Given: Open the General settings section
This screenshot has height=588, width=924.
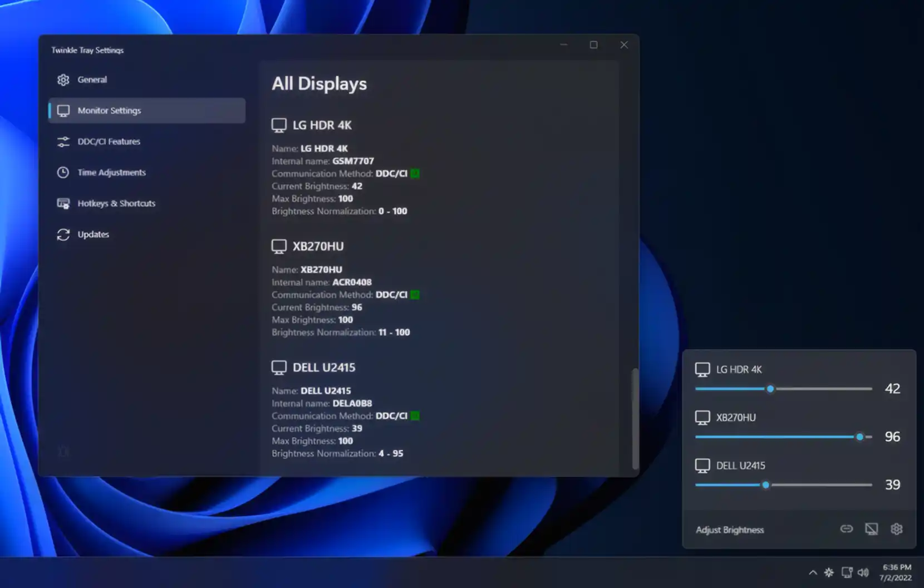Looking at the screenshot, I should pyautogui.click(x=146, y=80).
